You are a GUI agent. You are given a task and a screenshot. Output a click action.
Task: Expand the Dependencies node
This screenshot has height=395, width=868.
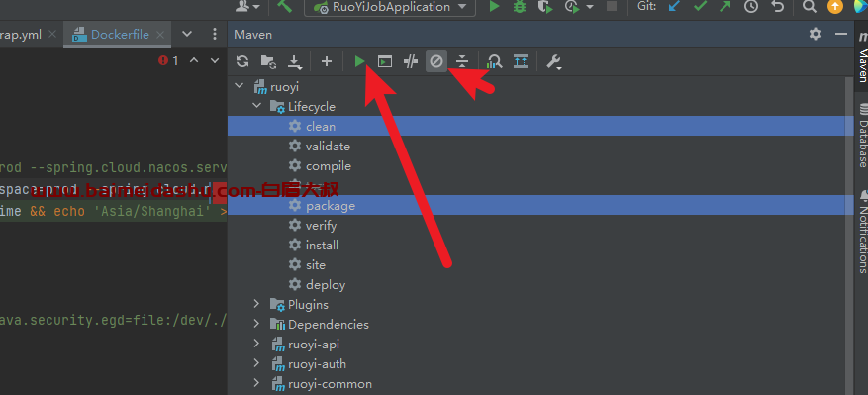256,324
